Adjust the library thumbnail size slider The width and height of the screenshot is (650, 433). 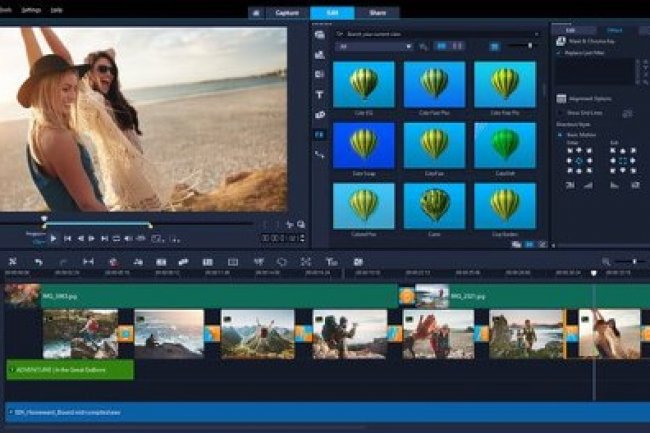click(530, 46)
